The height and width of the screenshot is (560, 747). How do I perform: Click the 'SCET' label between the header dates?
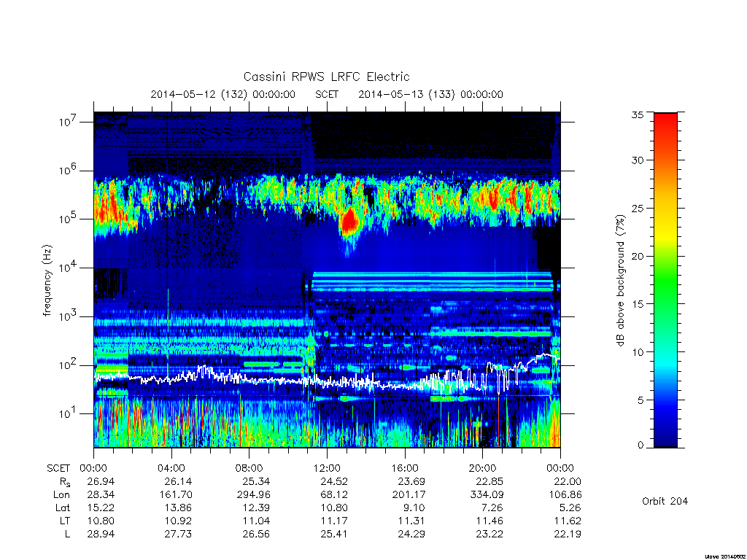click(327, 94)
